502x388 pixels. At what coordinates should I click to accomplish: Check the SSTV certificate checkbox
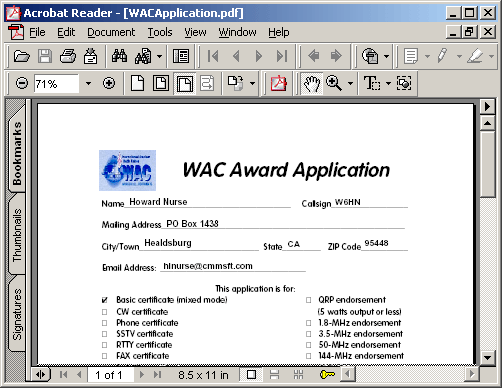[x=105, y=334]
